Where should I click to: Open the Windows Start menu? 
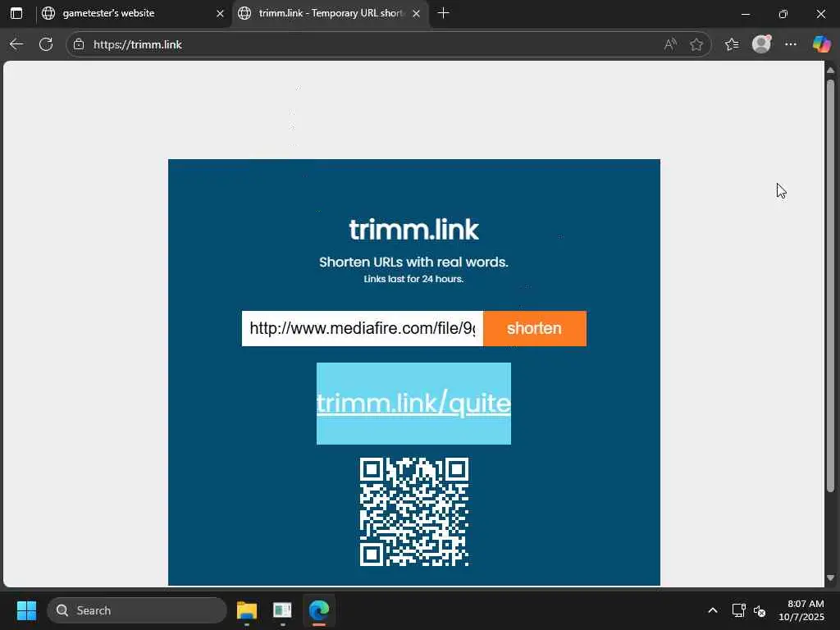pos(26,610)
